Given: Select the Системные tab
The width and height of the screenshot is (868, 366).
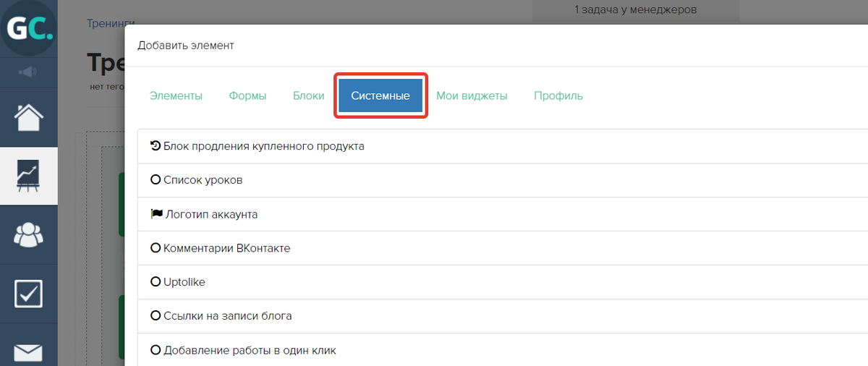Looking at the screenshot, I should tap(380, 95).
